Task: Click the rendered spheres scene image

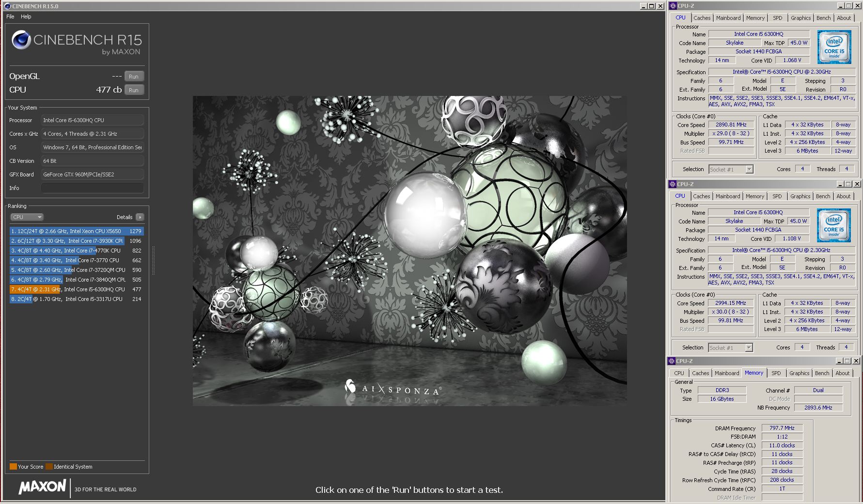Action: (409, 251)
